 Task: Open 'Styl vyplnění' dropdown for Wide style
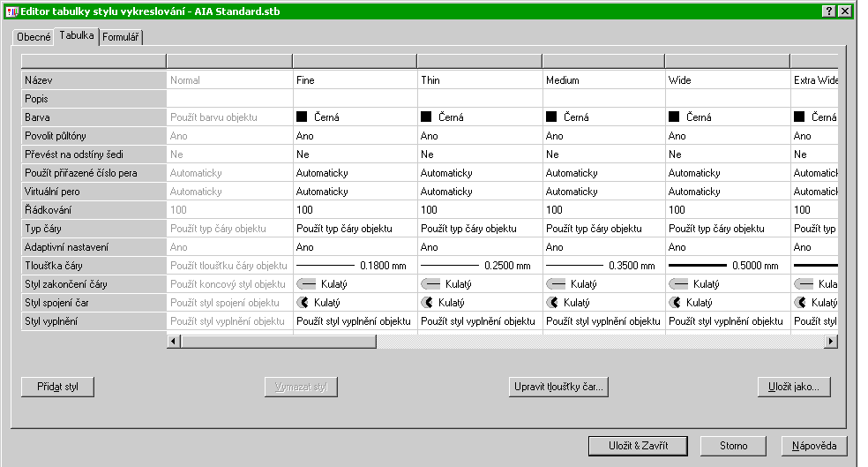pos(727,321)
